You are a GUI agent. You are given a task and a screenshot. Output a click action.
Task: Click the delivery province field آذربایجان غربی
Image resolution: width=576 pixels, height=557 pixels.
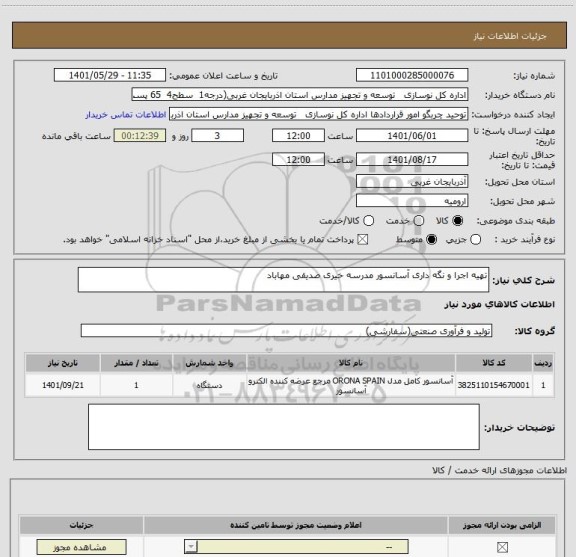click(412, 182)
